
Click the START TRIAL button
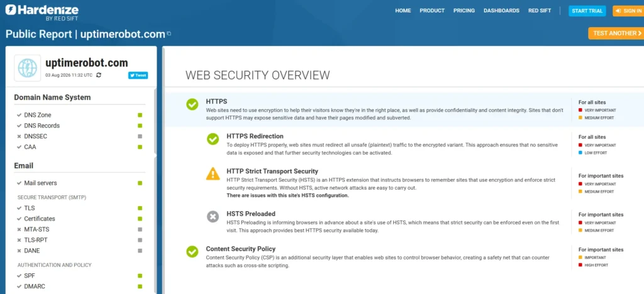(587, 11)
